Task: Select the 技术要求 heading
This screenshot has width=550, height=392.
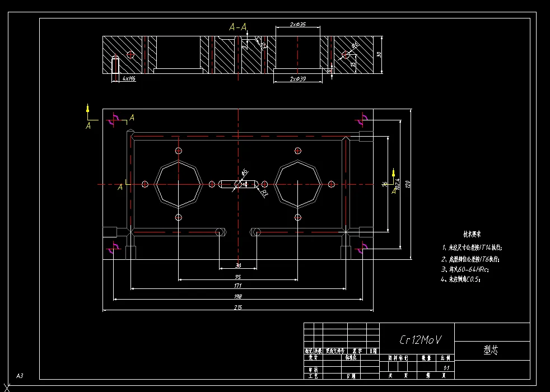Action: 472,234
